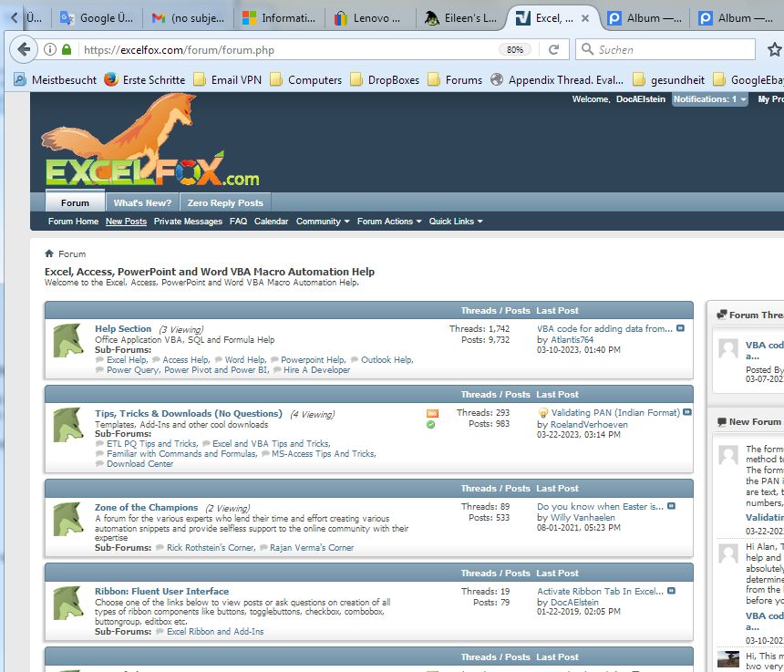Open the Notifications: 1 dropdown
The width and height of the screenshot is (784, 672).
tap(709, 99)
